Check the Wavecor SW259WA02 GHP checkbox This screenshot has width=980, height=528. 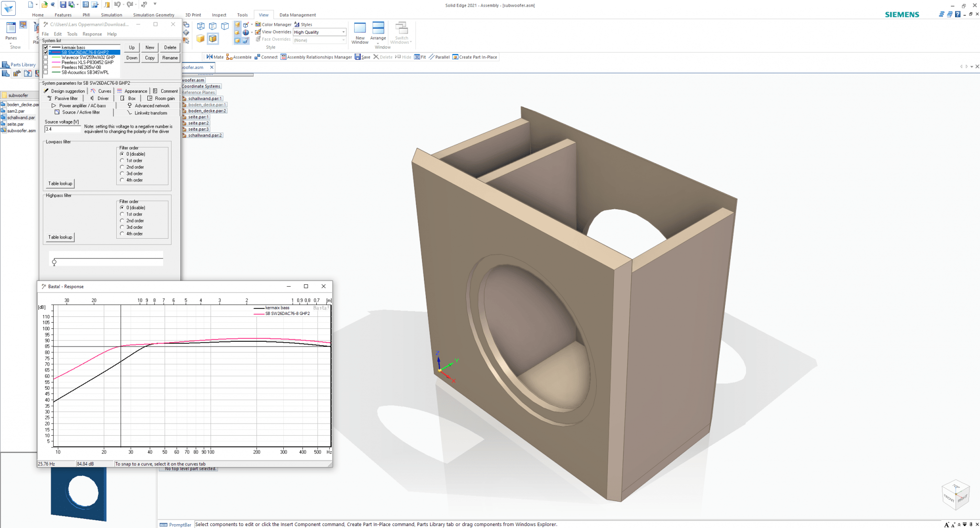[x=46, y=57]
